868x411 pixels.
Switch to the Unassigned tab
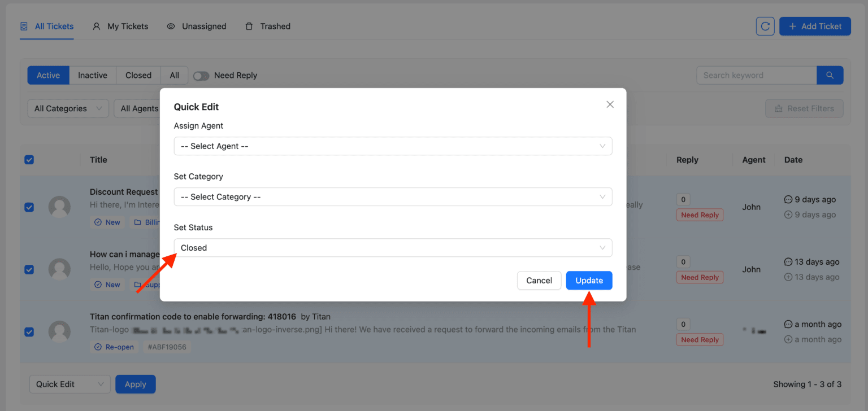[196, 26]
